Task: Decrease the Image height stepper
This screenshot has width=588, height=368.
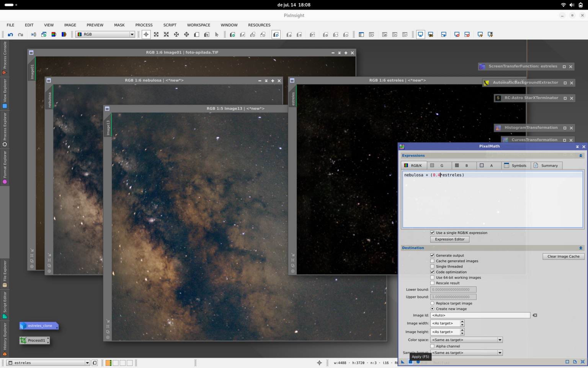Action: tap(462, 333)
